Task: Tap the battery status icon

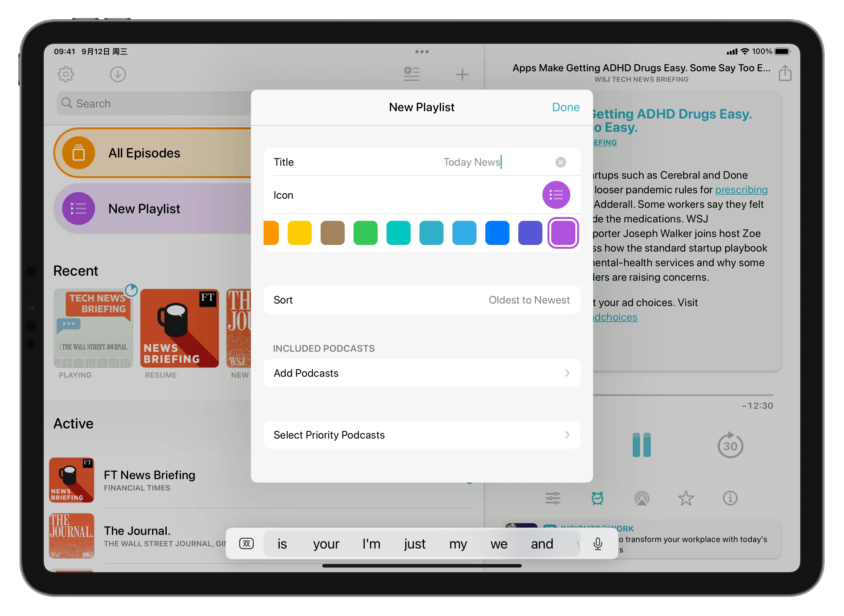Action: coord(782,51)
